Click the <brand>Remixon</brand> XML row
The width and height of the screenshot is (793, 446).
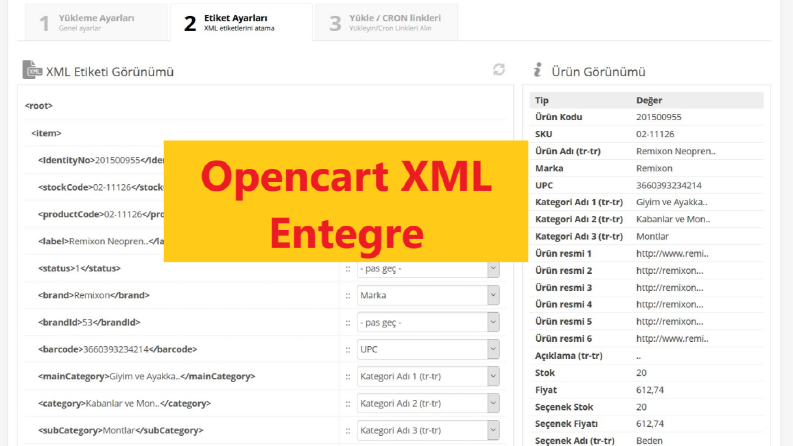pyautogui.click(x=94, y=295)
